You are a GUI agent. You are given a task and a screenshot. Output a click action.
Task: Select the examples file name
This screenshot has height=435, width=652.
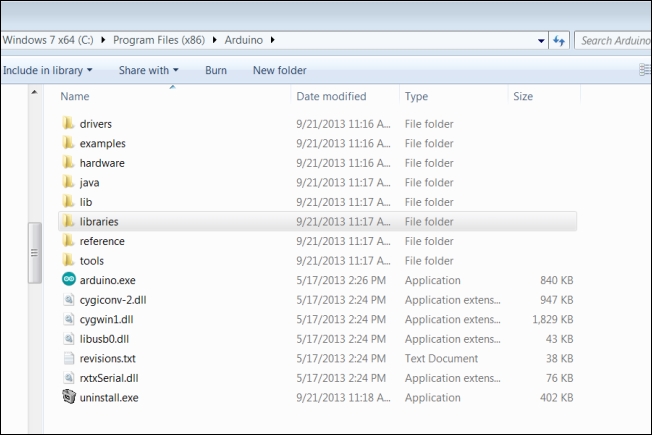click(103, 143)
